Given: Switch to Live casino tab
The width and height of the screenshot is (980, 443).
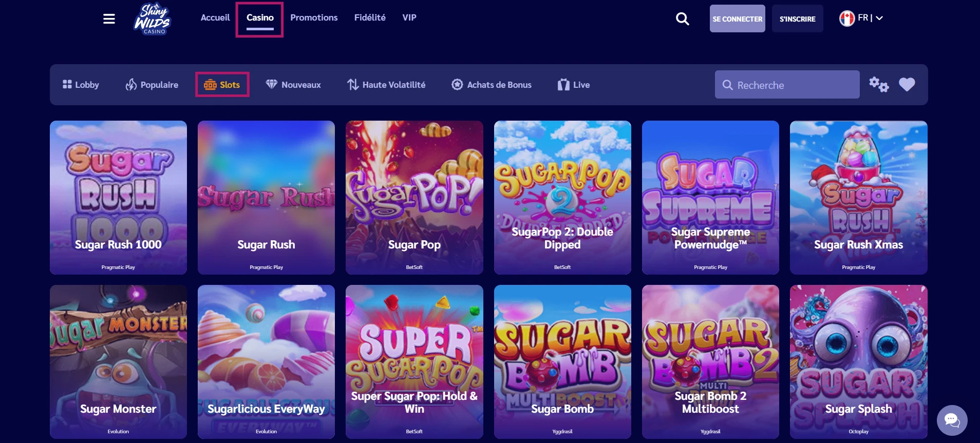Looking at the screenshot, I should (574, 85).
